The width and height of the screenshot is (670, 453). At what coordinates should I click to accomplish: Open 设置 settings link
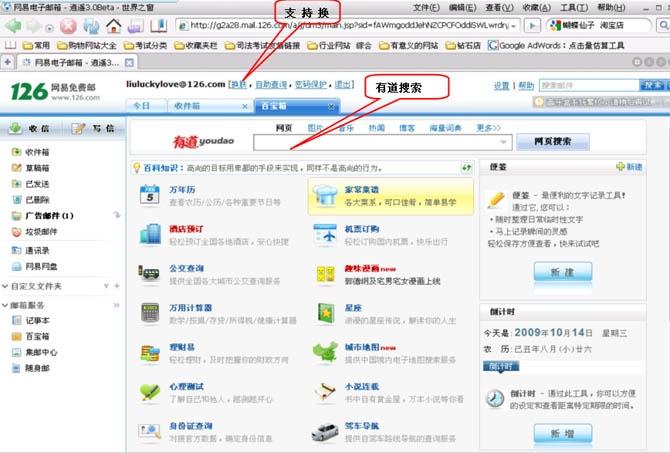point(501,86)
